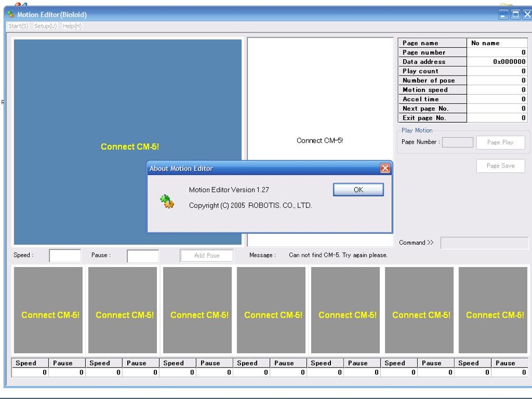The width and height of the screenshot is (532, 399).
Task: Click the 'Next page No.' label cell
Action: [x=432, y=108]
